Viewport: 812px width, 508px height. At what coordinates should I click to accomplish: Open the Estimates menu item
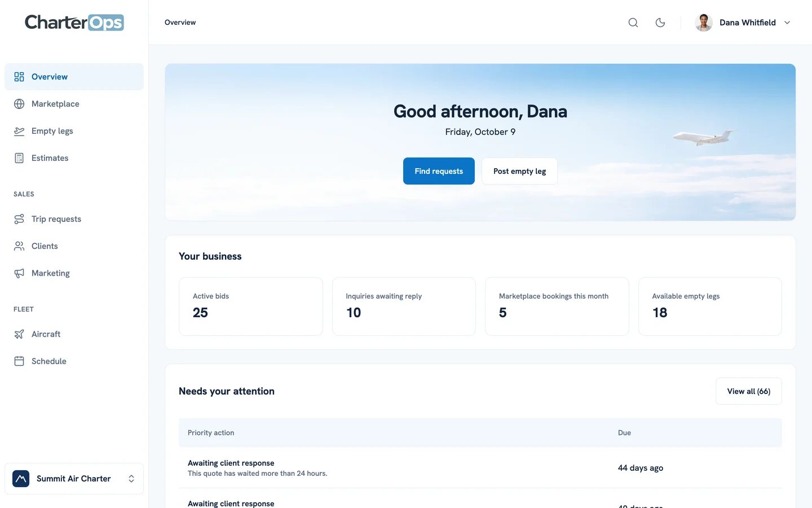click(74, 158)
